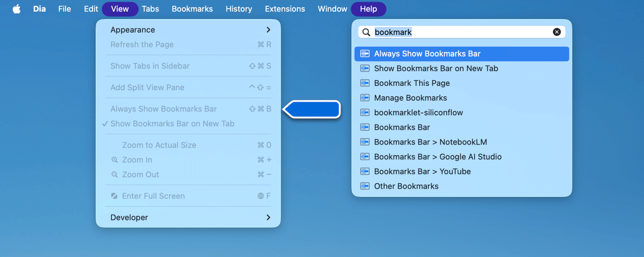Toggle Show Bookmarks Bar on New Tab
The width and height of the screenshot is (644, 257).
point(172,124)
